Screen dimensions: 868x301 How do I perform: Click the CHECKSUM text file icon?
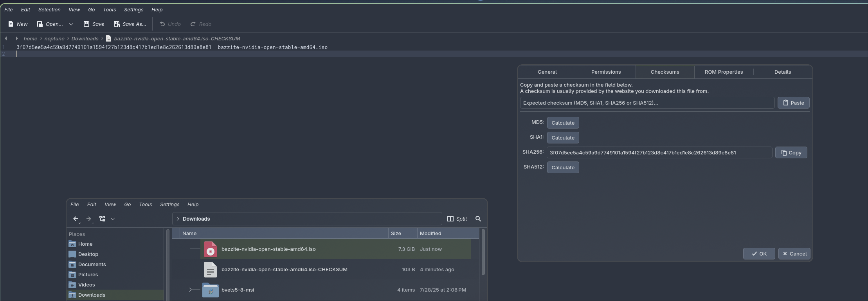[x=211, y=270]
